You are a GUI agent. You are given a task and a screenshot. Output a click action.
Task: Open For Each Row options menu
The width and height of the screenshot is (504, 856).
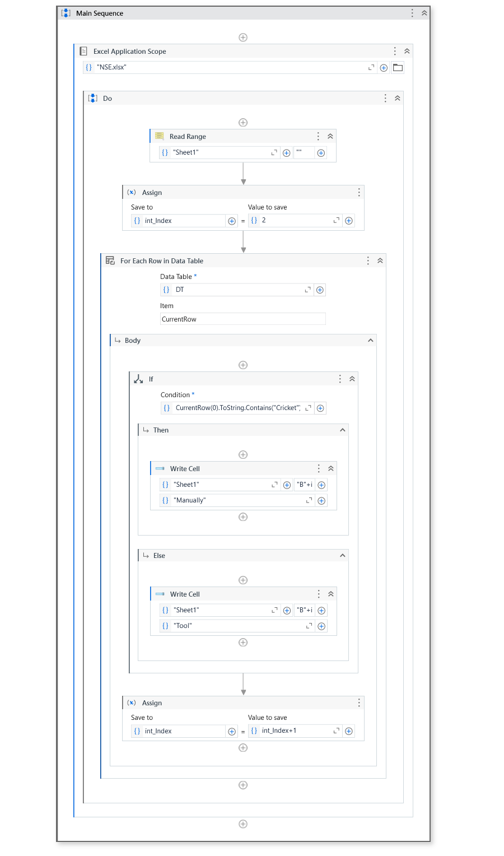pos(368,260)
